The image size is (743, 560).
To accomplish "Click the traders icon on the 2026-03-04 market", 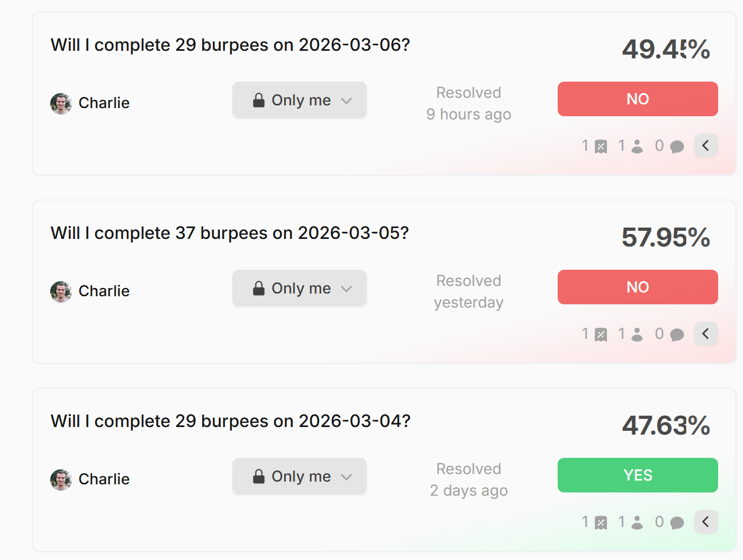I will (x=637, y=522).
